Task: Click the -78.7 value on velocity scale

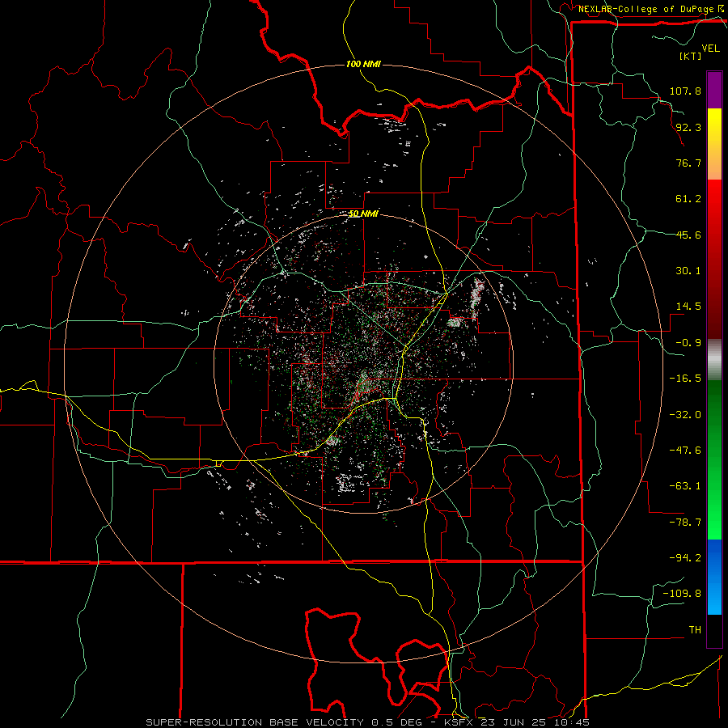Action: 685,523
